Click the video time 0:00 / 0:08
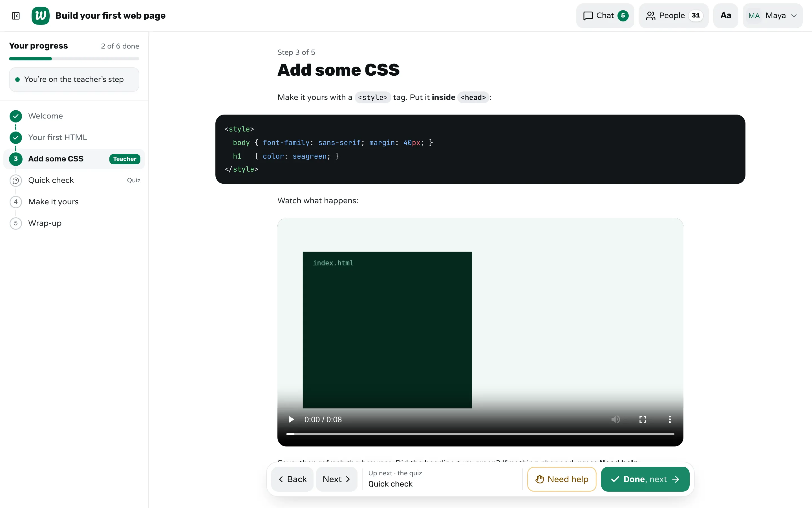This screenshot has height=508, width=812. (323, 420)
